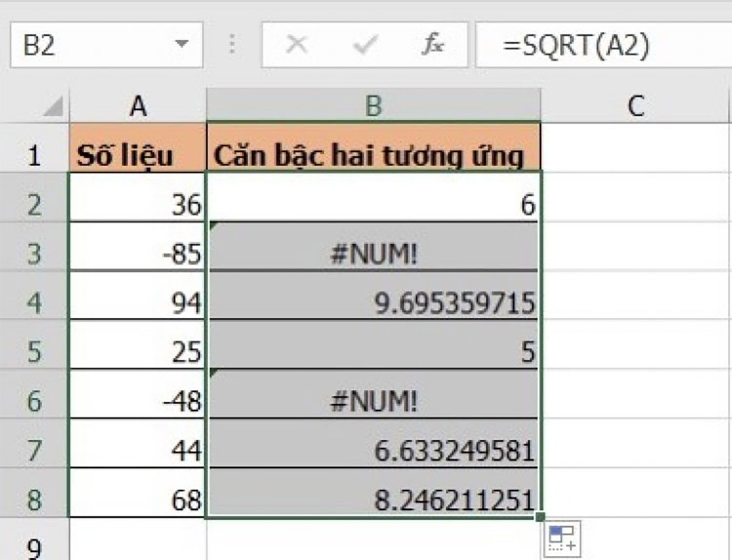Select the #NUM! cell in row 6

374,394
